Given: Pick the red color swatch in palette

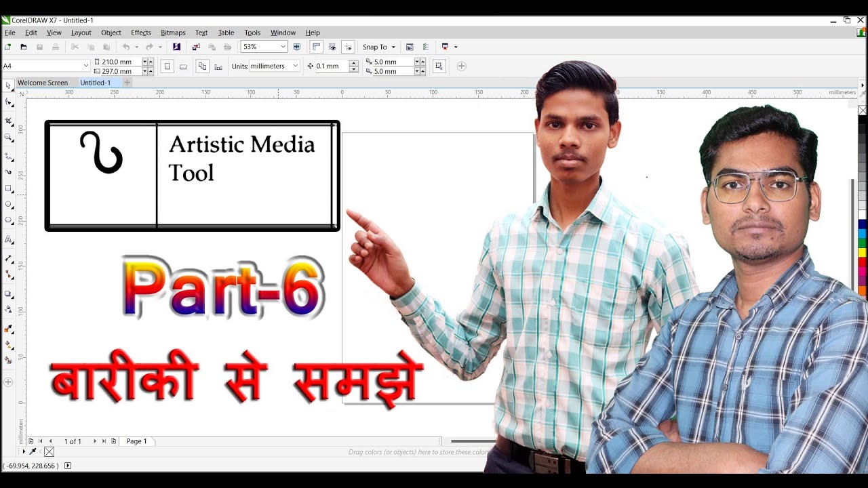Looking at the screenshot, I should click(x=863, y=262).
